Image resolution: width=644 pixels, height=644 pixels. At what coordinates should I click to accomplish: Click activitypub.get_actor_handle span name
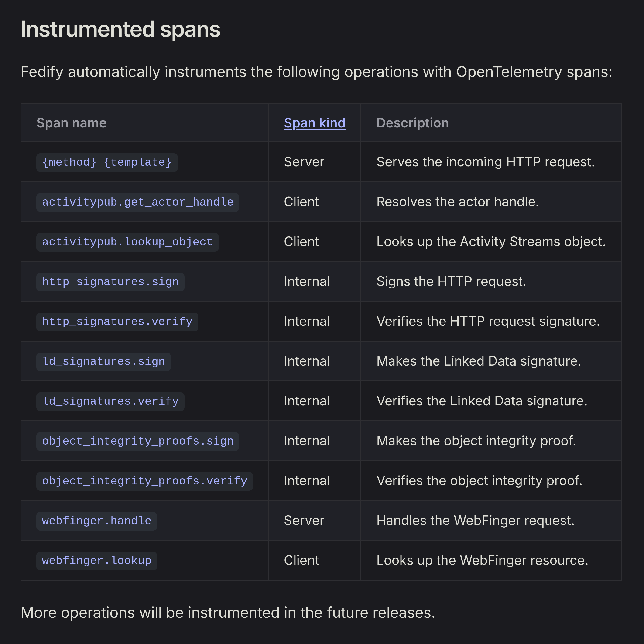tap(137, 202)
